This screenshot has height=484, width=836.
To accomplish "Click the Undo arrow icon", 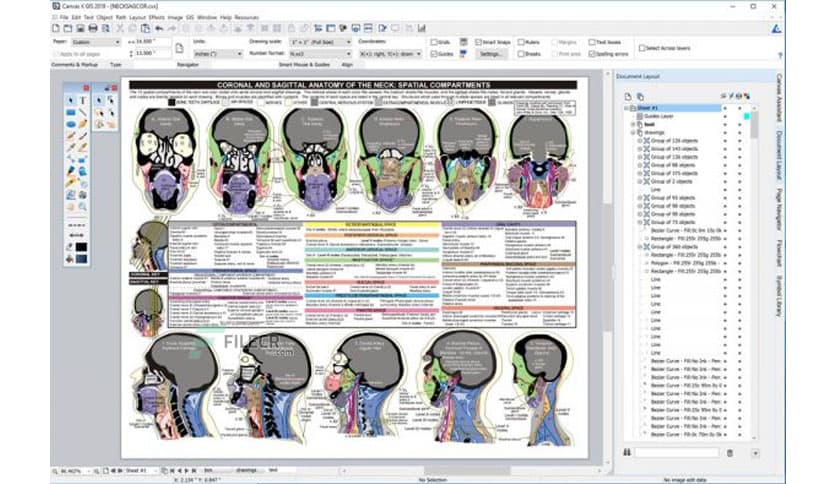I will pyautogui.click(x=159, y=28).
